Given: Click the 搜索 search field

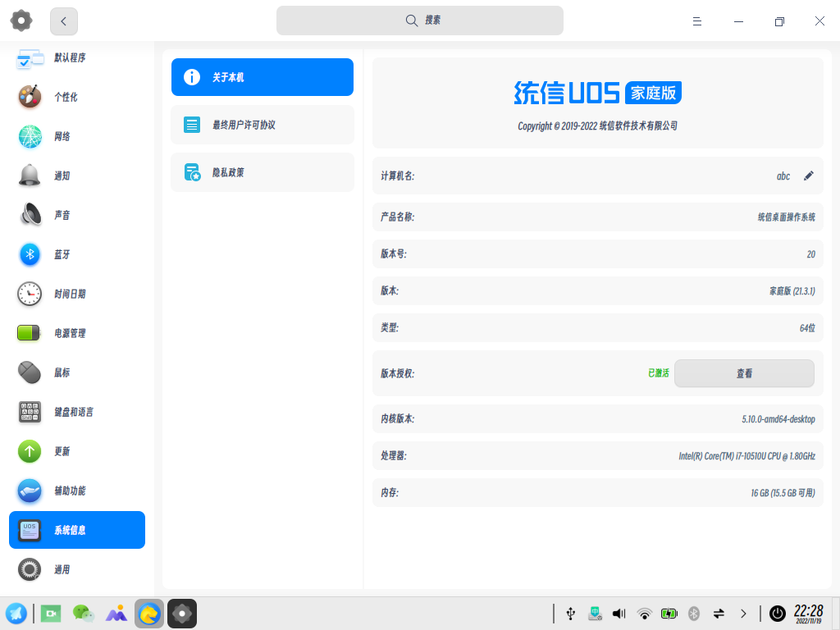Looking at the screenshot, I should [420, 21].
